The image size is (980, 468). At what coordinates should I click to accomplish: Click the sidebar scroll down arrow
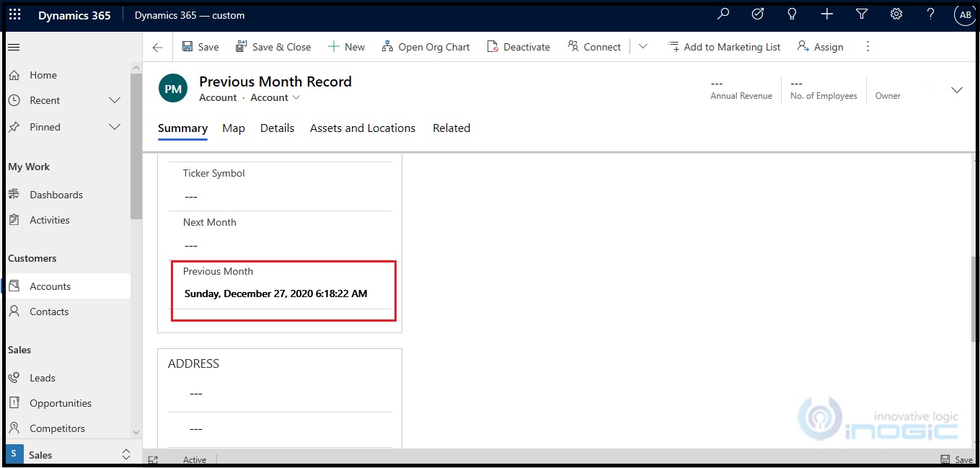click(x=136, y=433)
